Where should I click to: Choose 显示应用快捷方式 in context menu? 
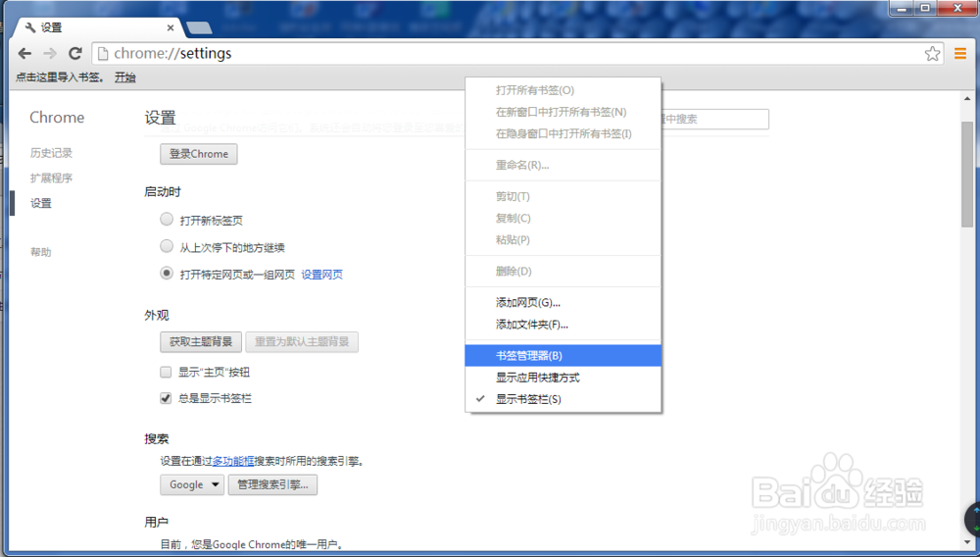563,378
